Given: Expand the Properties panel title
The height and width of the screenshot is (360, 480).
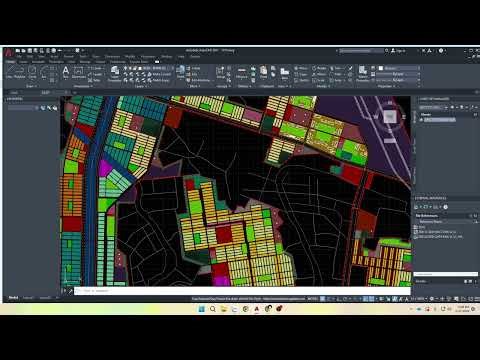Looking at the screenshot, I should [386, 86].
